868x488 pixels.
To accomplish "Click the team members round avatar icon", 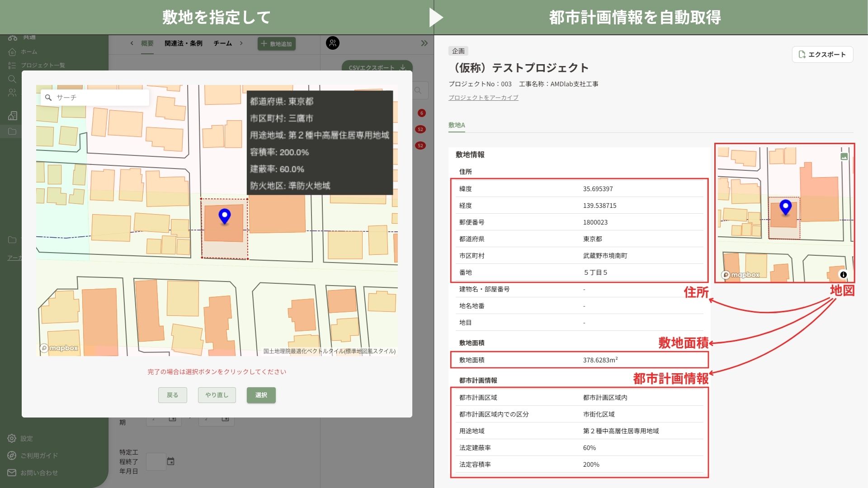I will (x=333, y=43).
